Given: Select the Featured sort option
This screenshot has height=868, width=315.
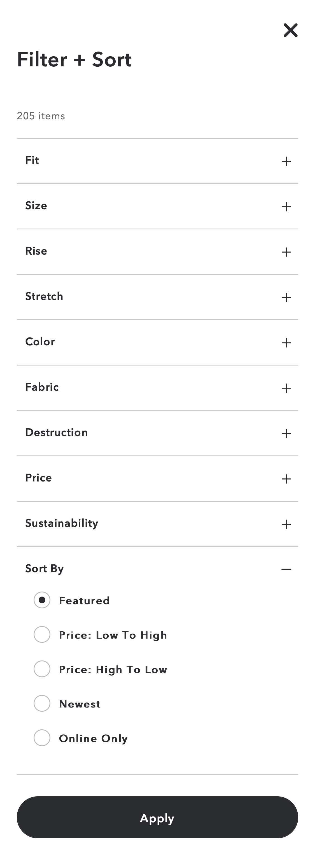Looking at the screenshot, I should (x=42, y=600).
